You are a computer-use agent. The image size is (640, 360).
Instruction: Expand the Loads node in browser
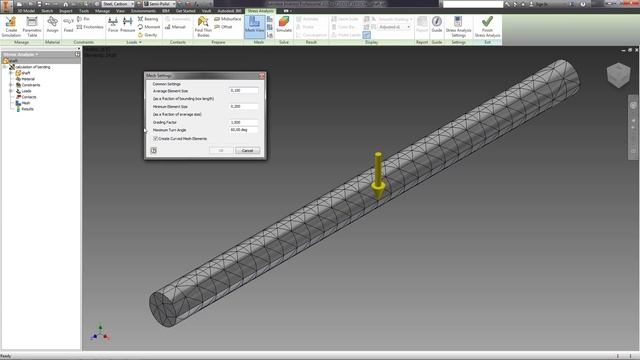click(11, 91)
